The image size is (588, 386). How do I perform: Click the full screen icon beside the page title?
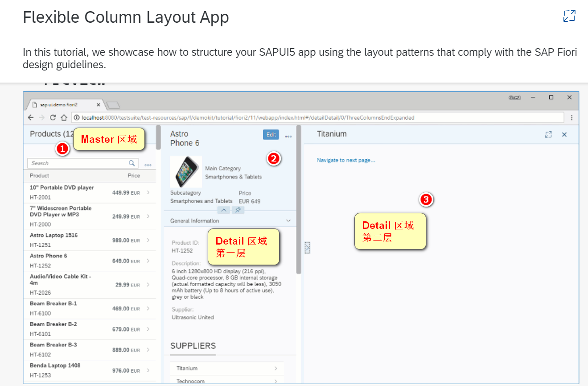pos(569,16)
